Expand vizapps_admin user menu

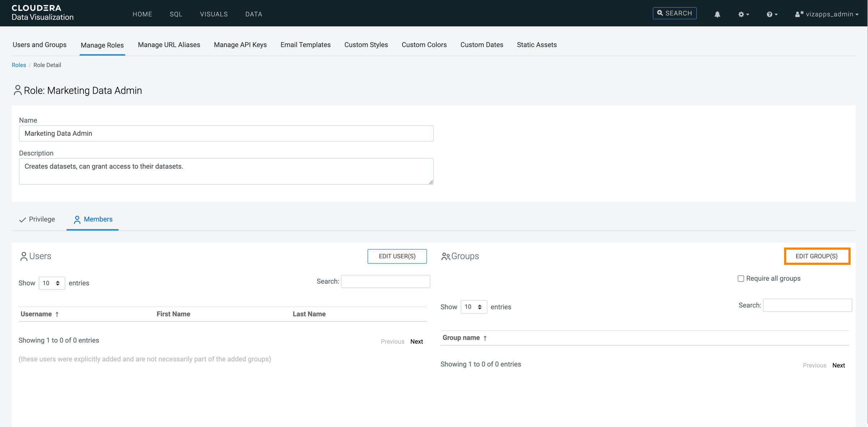827,14
